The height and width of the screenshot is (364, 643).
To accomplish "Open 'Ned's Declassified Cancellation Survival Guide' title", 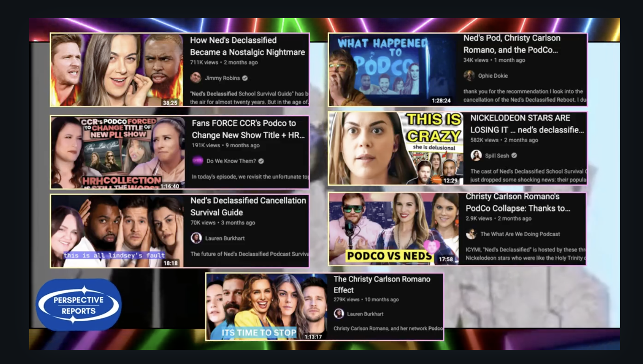I will tap(248, 206).
